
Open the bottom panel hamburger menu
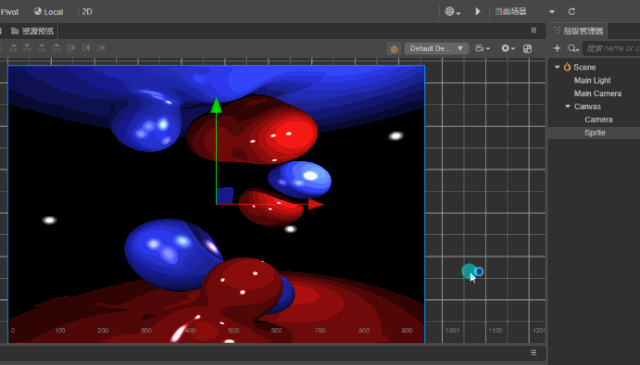point(533,352)
